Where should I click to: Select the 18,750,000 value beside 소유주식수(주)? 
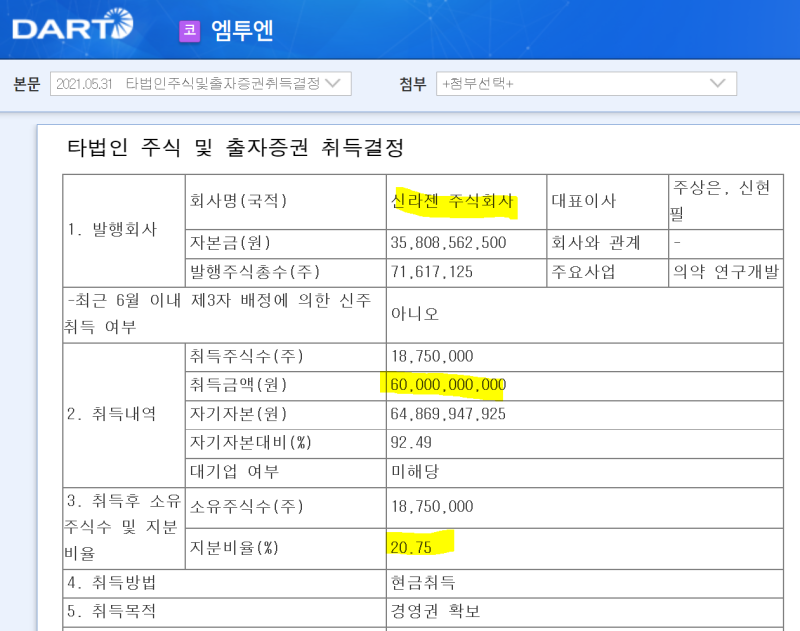(x=432, y=507)
